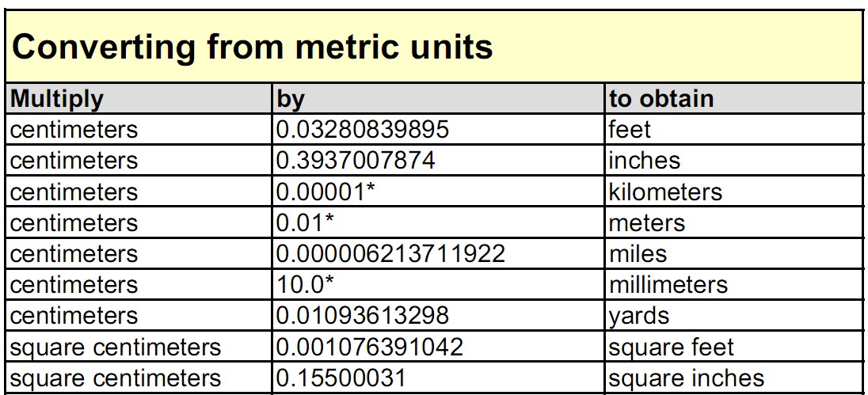Screen dimensions: 868x395
Task: Click the 10.0* factor cell
Action: tap(306, 284)
